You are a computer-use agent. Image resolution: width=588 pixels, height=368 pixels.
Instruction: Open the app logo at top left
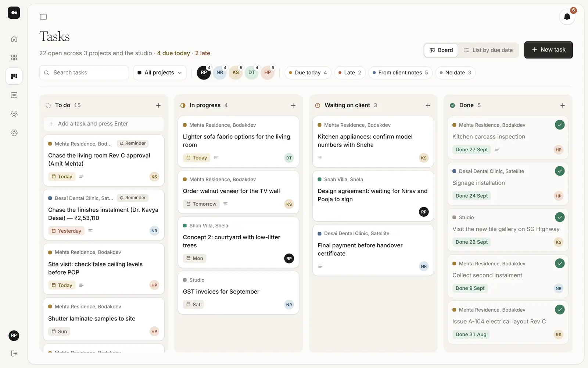14,13
